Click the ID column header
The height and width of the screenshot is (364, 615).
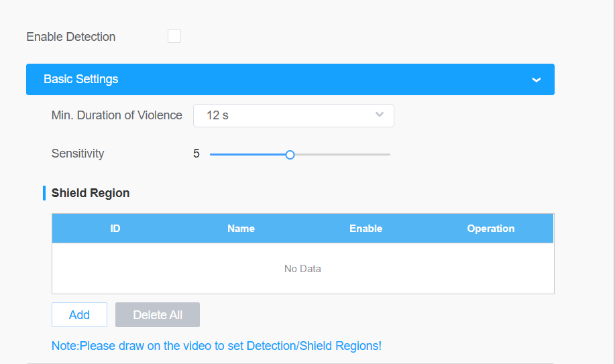[115, 229]
